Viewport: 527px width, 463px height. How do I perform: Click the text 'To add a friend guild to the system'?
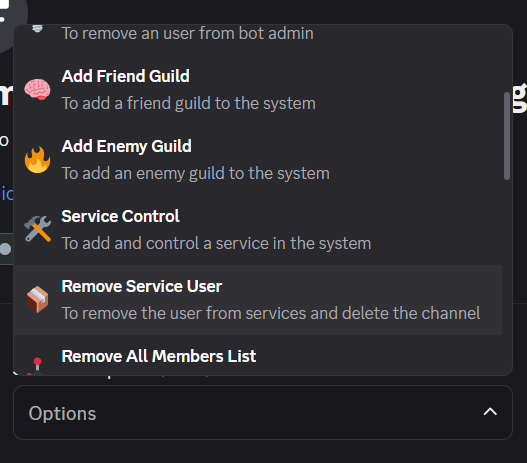coord(189,103)
